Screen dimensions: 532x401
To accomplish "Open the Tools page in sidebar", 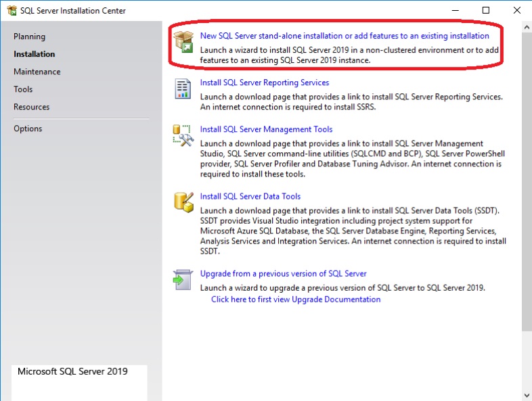I will [23, 89].
